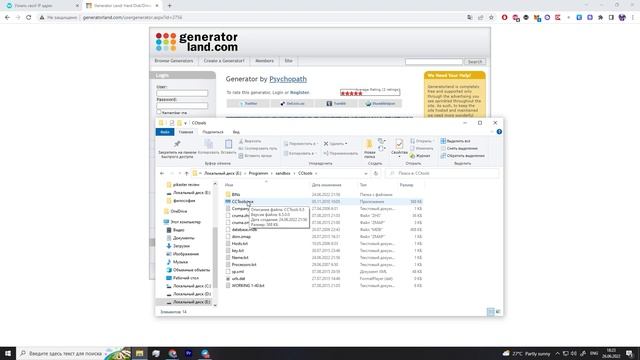Expand Programm breadcrumb chevron
Screen dimensions: 640x360
point(272,173)
